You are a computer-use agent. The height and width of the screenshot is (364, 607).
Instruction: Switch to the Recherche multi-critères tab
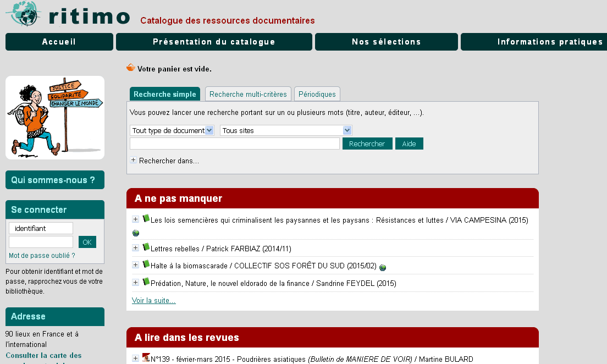pos(248,94)
